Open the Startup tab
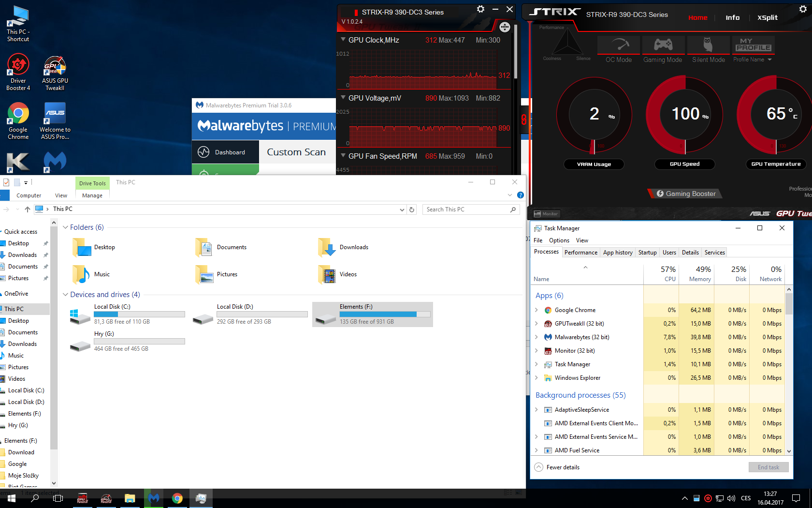Image resolution: width=812 pixels, height=508 pixels. coord(648,253)
